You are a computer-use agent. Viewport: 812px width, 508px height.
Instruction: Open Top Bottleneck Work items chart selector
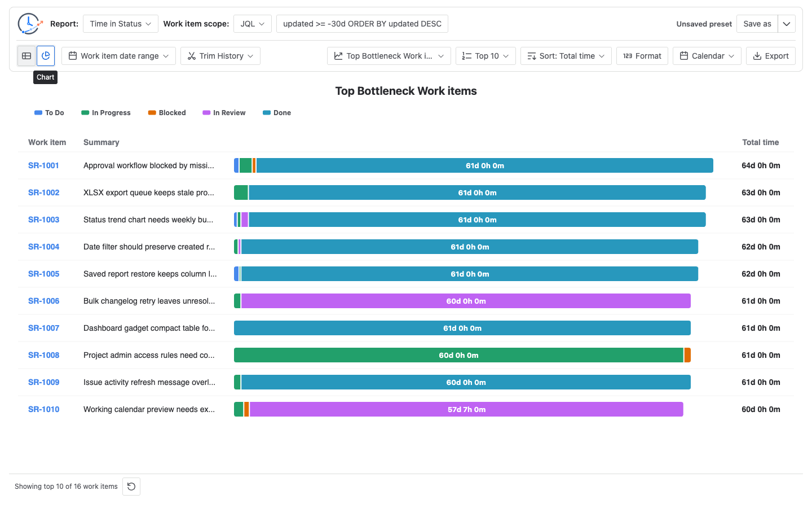389,56
